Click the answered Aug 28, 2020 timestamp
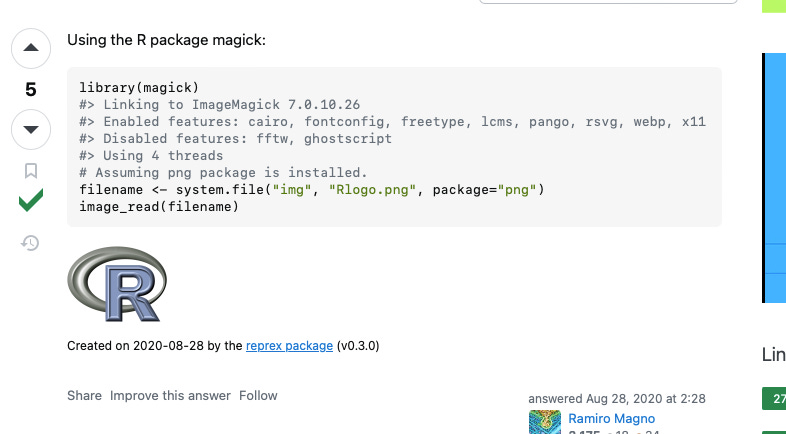This screenshot has width=786, height=434. [x=618, y=398]
